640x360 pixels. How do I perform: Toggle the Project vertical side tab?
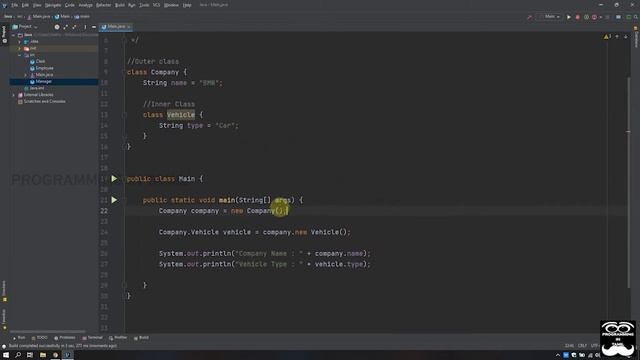click(x=4, y=34)
